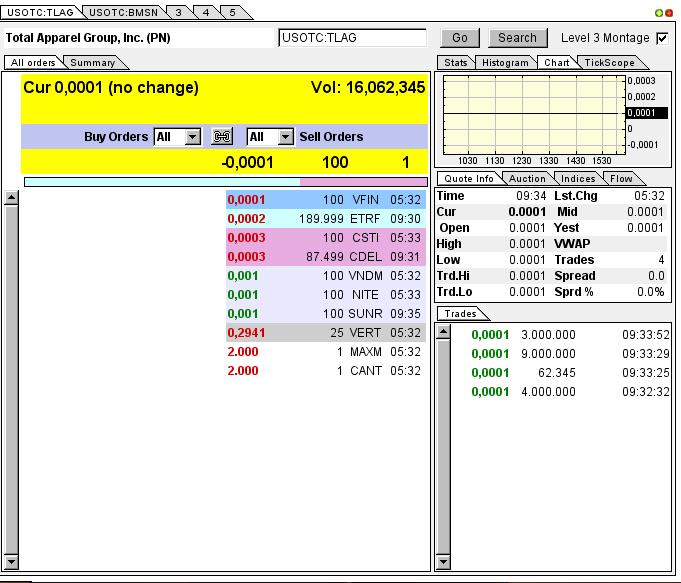Switch to the Histogram tab

coord(505,63)
